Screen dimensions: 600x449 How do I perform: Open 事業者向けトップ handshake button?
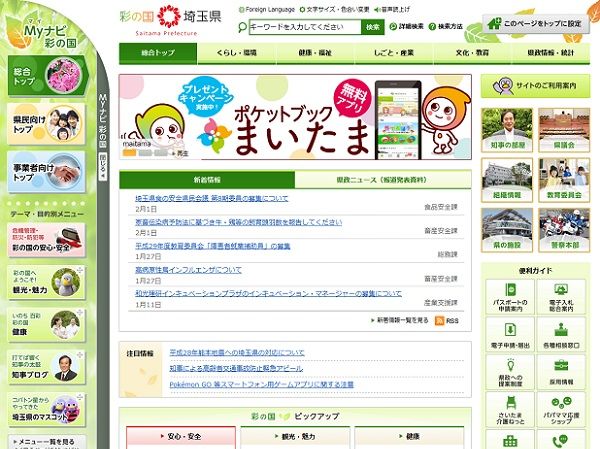coord(46,172)
